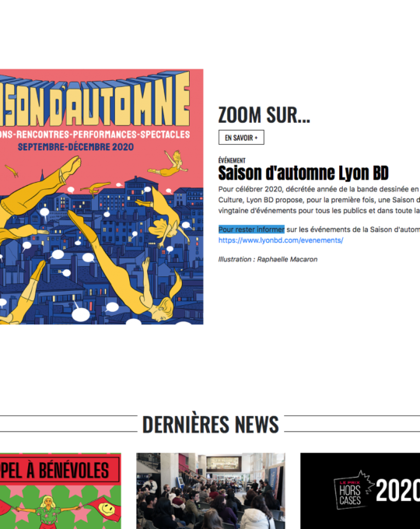
Task: Click the intro paragraph about célébrer 2020
Action: (319, 200)
